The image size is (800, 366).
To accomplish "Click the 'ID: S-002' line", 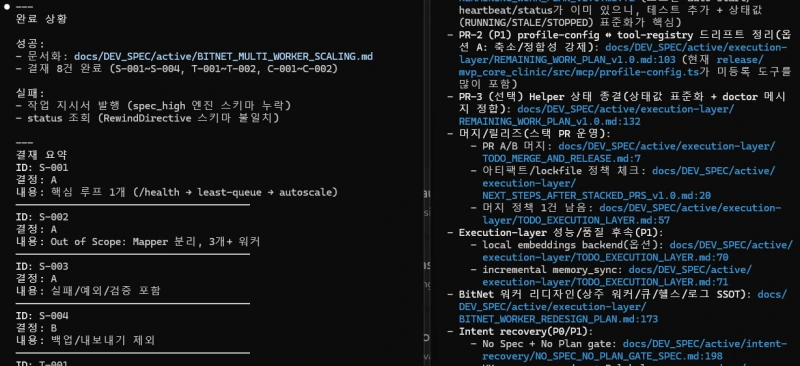I will [x=42, y=217].
